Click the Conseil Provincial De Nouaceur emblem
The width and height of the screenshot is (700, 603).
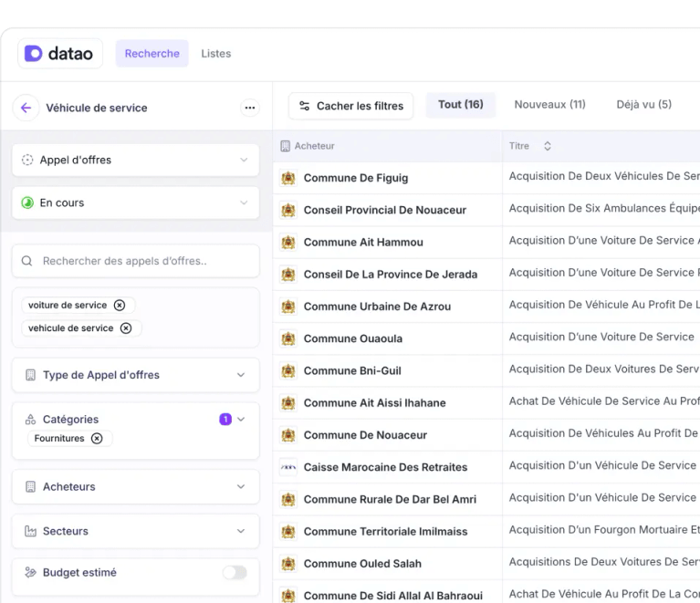[x=288, y=210]
